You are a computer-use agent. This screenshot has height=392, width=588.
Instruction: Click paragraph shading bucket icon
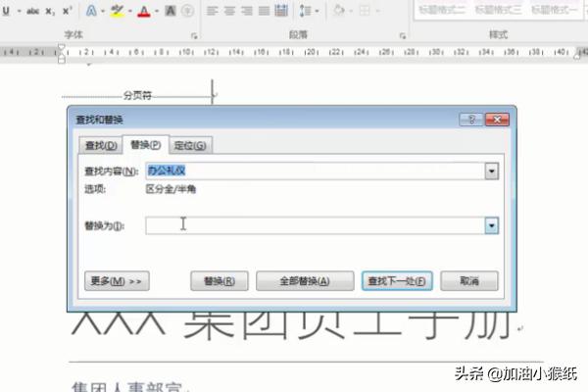(x=339, y=11)
